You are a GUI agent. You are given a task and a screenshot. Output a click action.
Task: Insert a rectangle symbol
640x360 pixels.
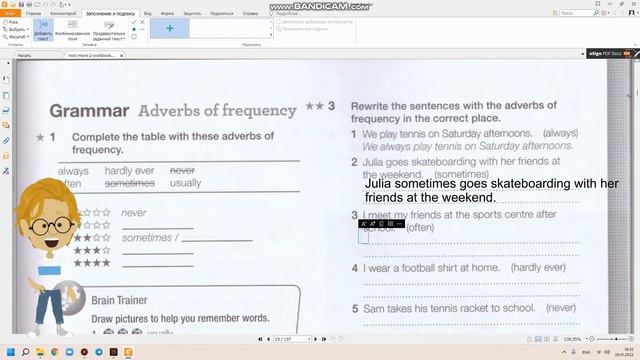[134, 37]
